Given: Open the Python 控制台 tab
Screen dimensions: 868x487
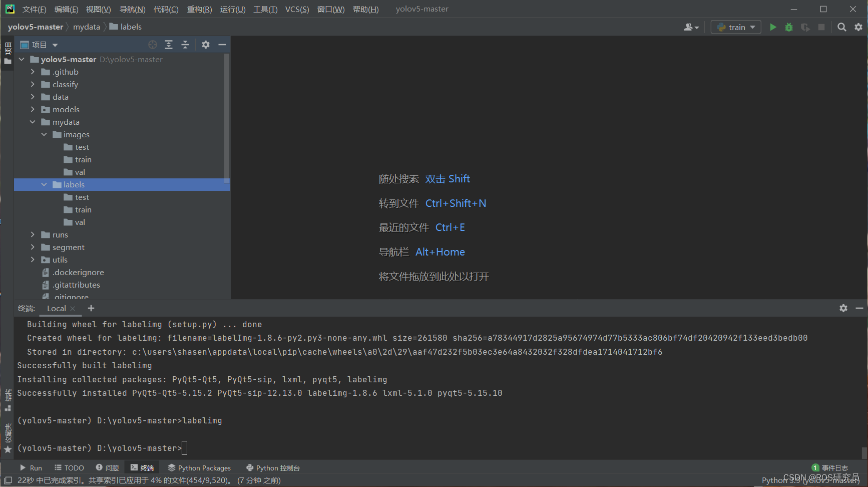Looking at the screenshot, I should tap(273, 467).
